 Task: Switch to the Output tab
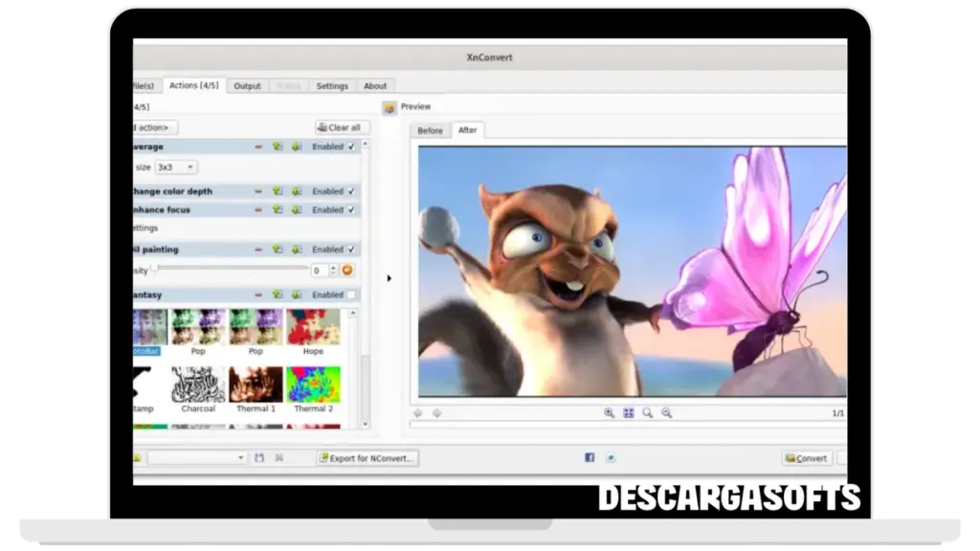(247, 86)
